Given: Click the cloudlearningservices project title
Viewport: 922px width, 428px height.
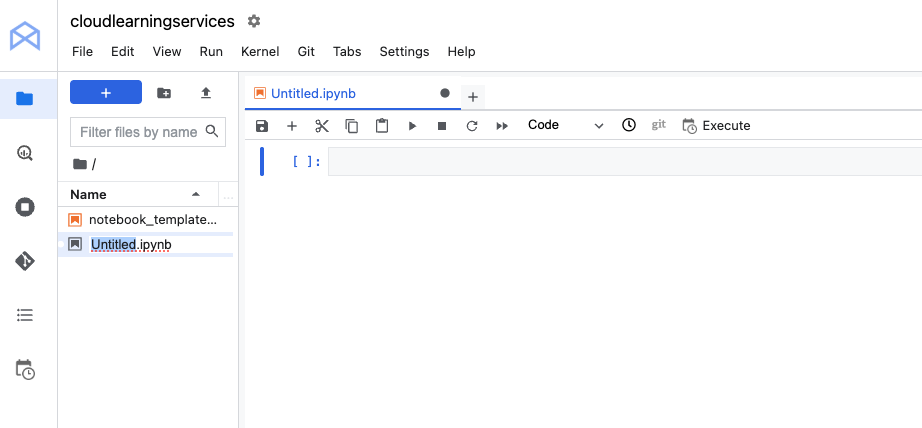Looking at the screenshot, I should coord(152,21).
